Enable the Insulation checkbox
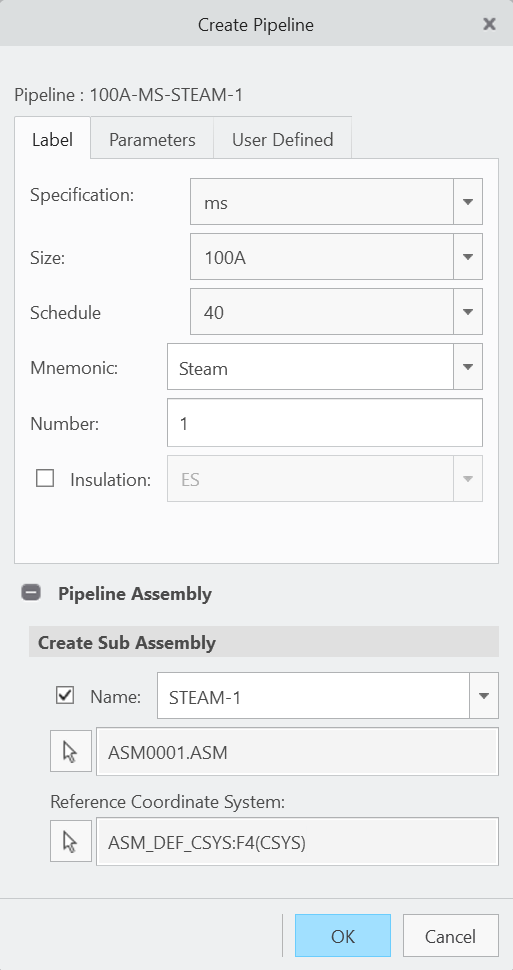 tap(45, 478)
